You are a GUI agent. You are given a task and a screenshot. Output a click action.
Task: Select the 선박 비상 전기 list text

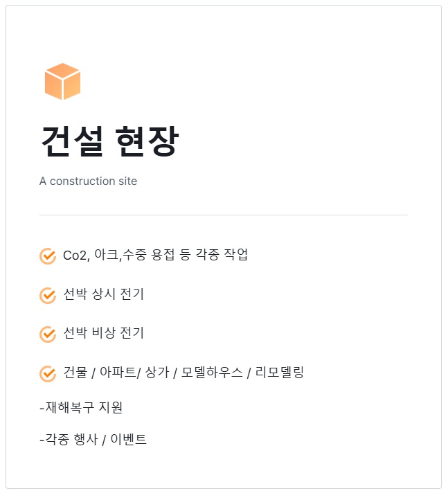(x=103, y=333)
